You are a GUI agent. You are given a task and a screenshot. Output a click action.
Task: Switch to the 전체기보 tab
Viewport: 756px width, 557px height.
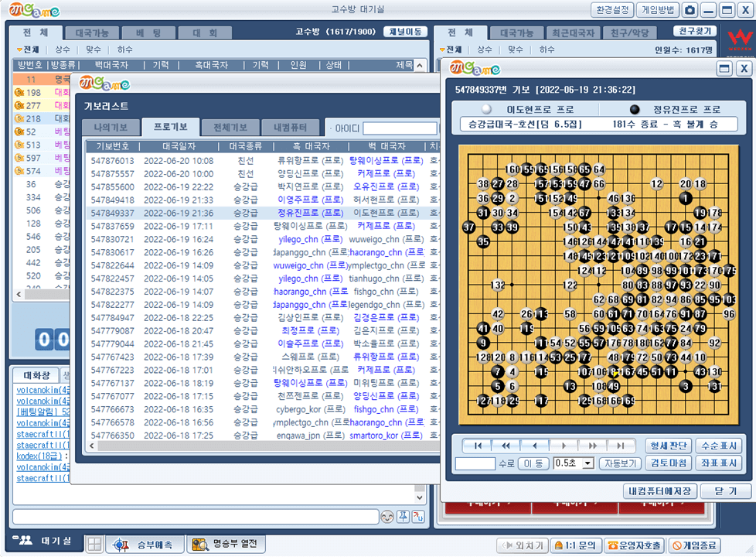pyautogui.click(x=230, y=128)
